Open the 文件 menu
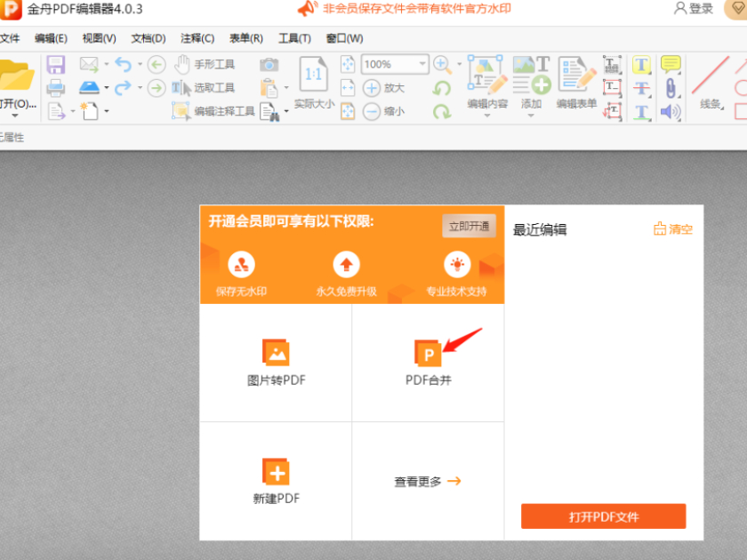The image size is (747, 560). click(x=10, y=38)
